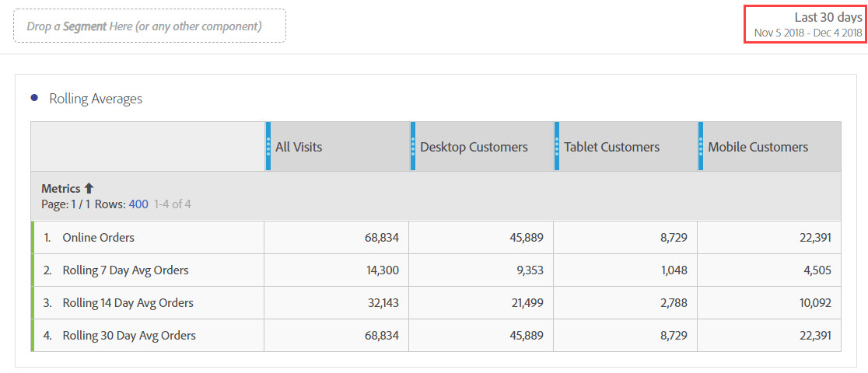Click the Mobile Customers column drag handle
Viewport: 868px width, 373px height.
click(701, 146)
